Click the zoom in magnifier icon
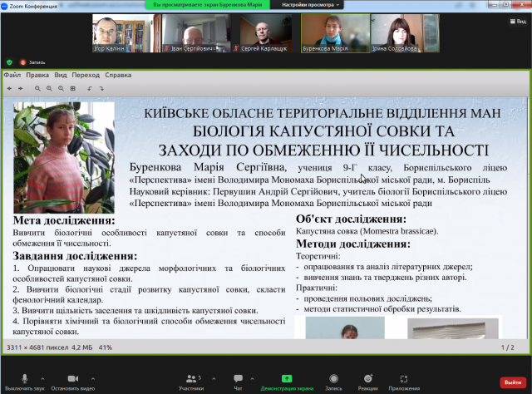Image resolution: width=532 pixels, height=394 pixels. pos(49,89)
